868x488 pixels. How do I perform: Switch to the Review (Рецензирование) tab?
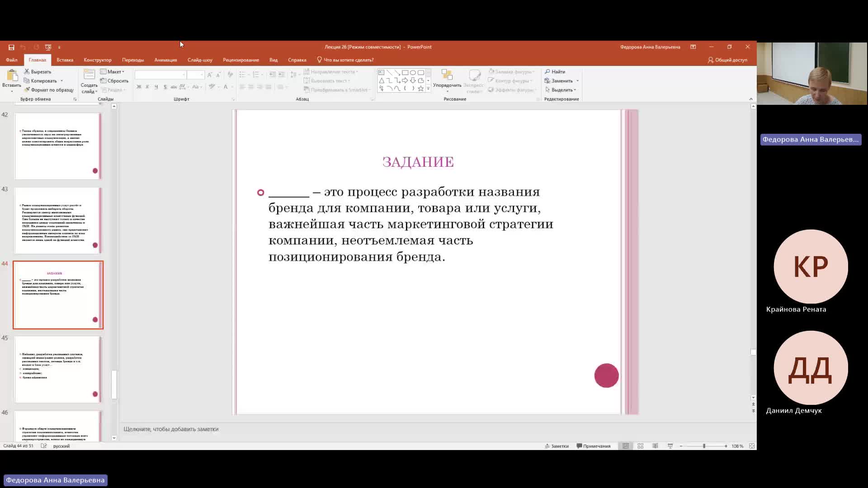tap(241, 60)
